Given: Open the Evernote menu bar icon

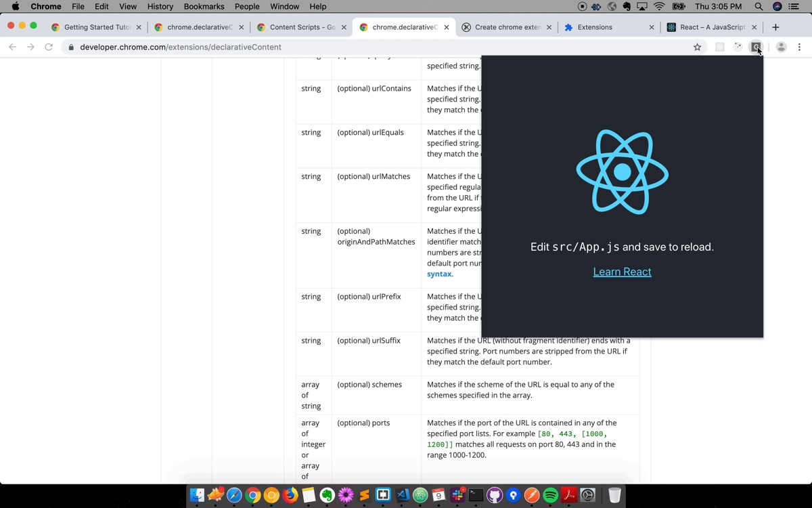Looking at the screenshot, I should [627, 7].
